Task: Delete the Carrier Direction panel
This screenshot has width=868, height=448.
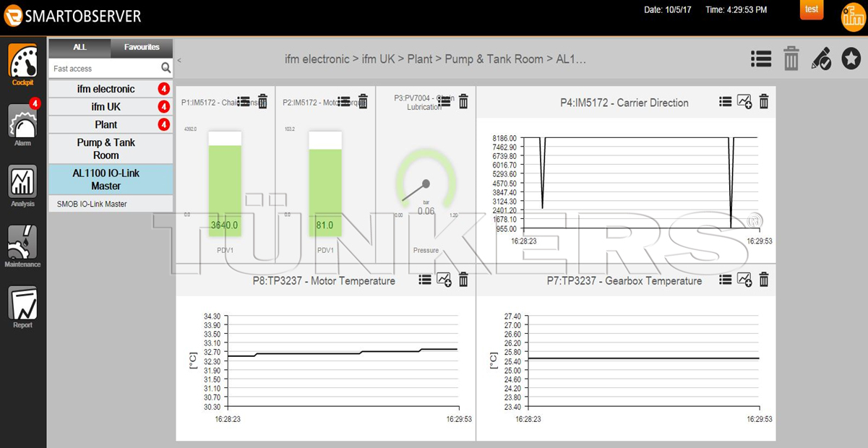Action: 763,102
